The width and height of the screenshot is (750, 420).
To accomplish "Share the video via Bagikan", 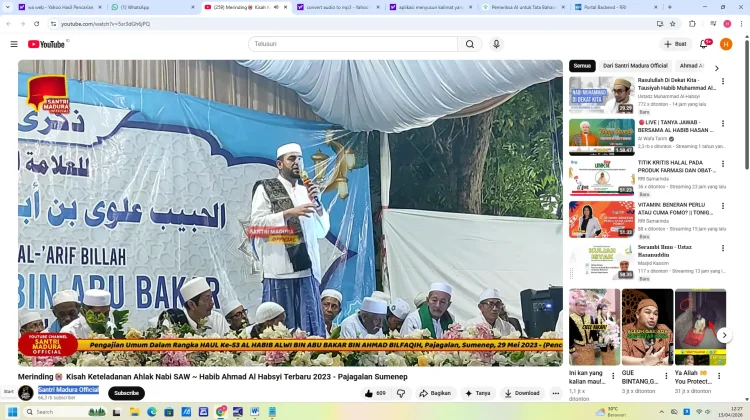I will point(435,393).
